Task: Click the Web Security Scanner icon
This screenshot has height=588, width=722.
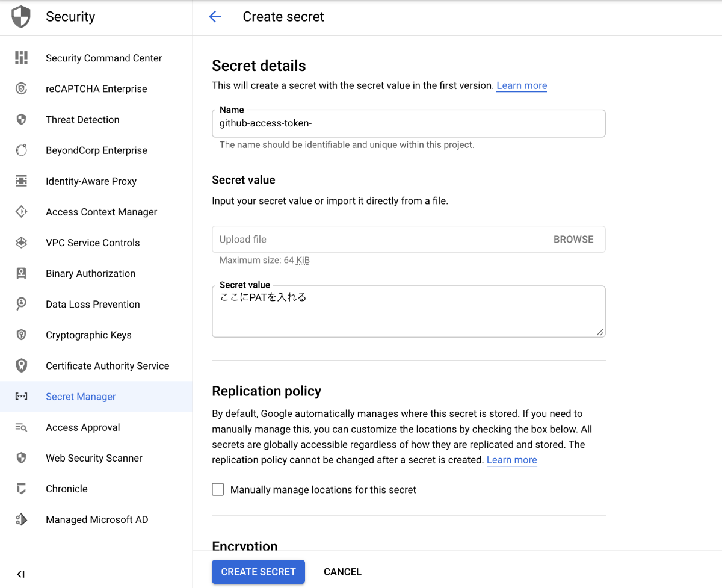Action: [x=21, y=458]
